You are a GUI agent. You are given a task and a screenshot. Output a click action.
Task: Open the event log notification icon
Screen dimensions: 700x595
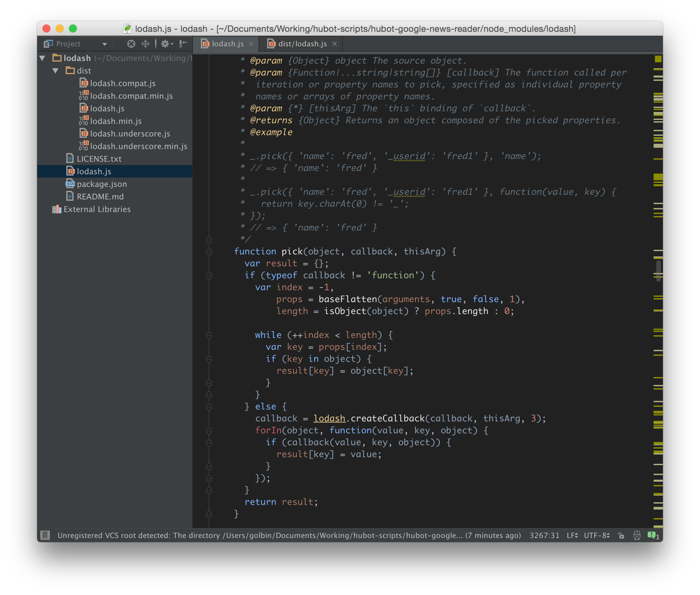pyautogui.click(x=653, y=535)
